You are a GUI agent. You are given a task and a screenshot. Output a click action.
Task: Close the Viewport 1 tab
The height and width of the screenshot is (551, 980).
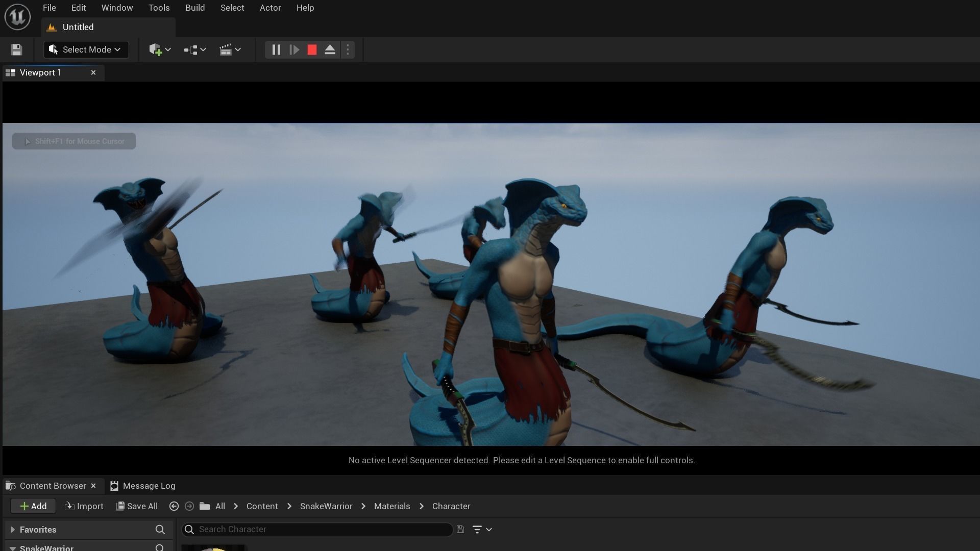93,72
